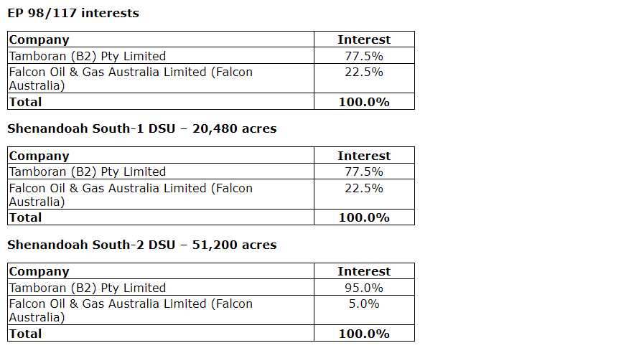Click Falcon Australia's 22.5% in the EP 98/117 table
The width and height of the screenshot is (644, 348).
(x=364, y=72)
